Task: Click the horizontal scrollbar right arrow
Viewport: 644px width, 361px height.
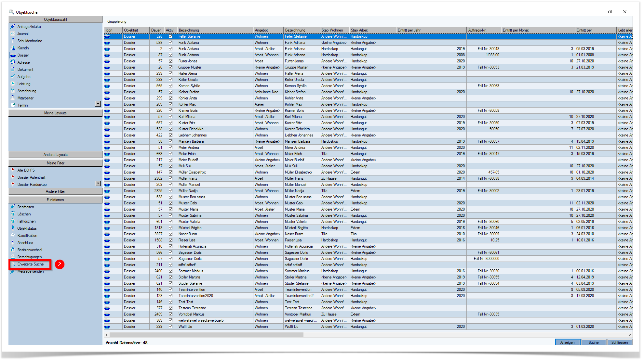Action: (630, 335)
